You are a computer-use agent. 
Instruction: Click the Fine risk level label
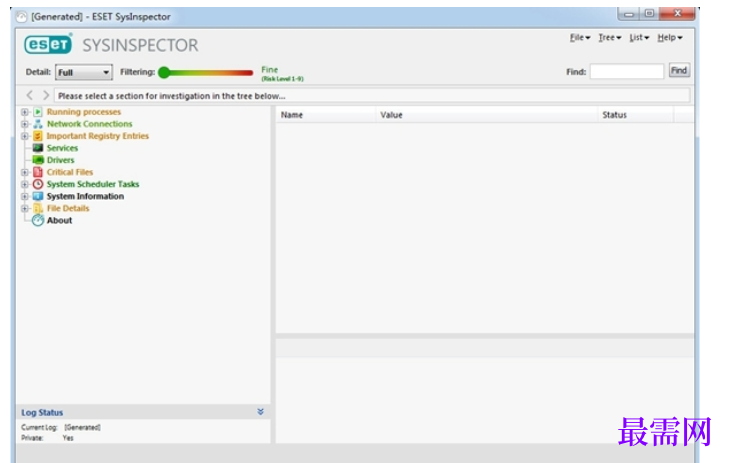tap(270, 69)
